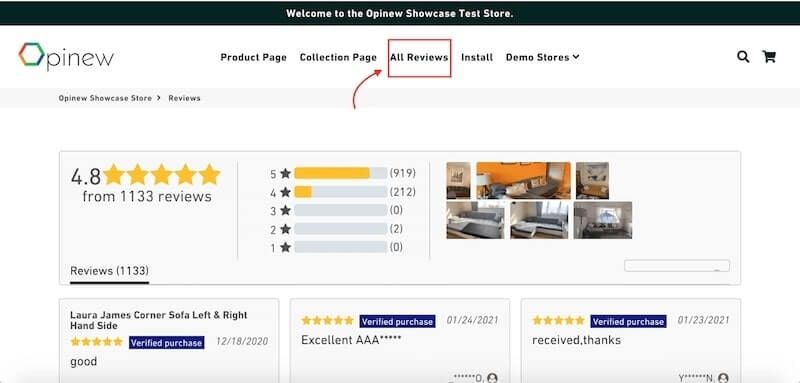Click reviewer avatar icon beside Y******N.

click(723, 378)
